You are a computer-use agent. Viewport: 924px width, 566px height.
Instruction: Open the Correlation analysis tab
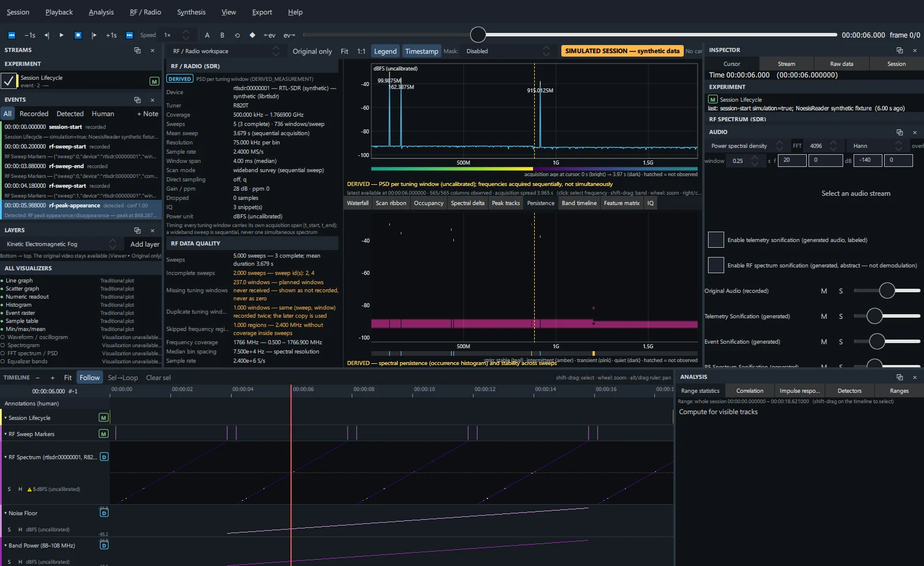pos(750,391)
